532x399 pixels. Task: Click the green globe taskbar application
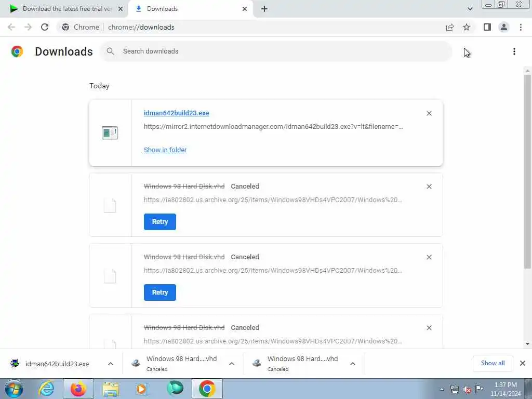[175, 389]
